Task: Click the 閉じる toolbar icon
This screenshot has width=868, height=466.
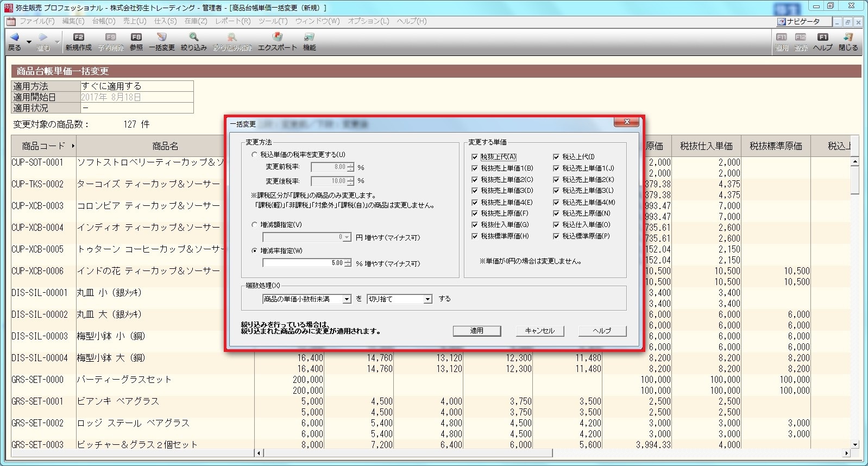Action: tap(848, 37)
